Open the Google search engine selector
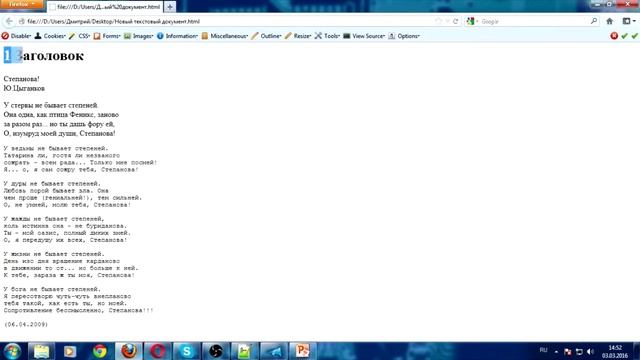 (472, 21)
